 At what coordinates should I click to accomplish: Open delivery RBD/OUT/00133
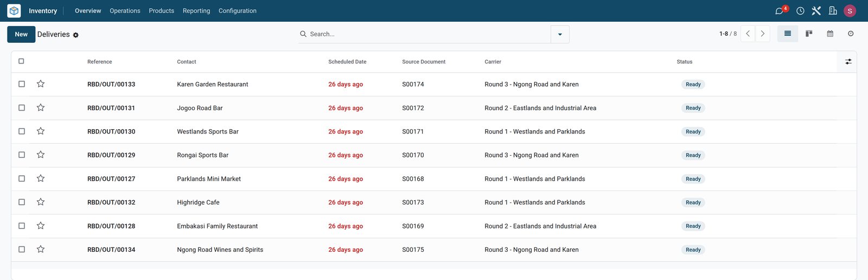tap(111, 84)
